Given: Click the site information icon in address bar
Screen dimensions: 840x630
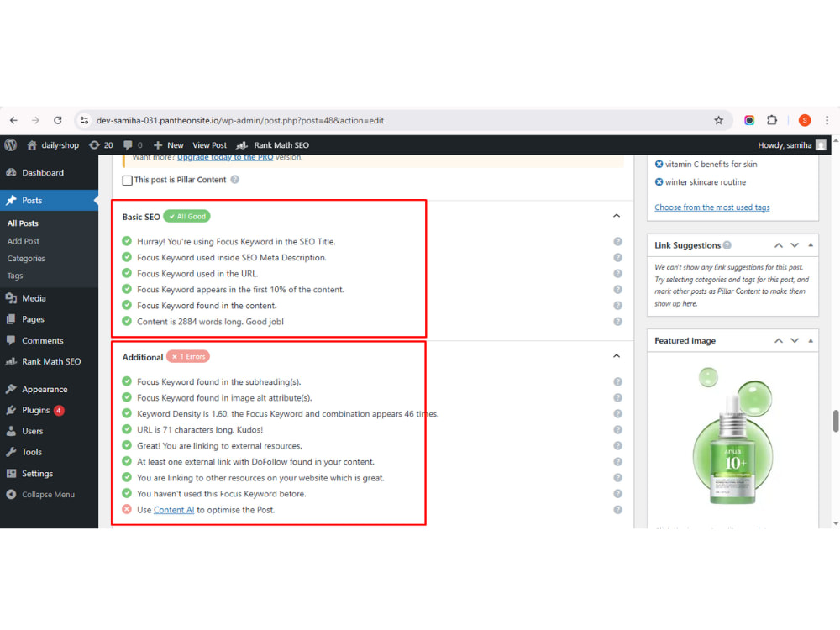Looking at the screenshot, I should [x=84, y=120].
